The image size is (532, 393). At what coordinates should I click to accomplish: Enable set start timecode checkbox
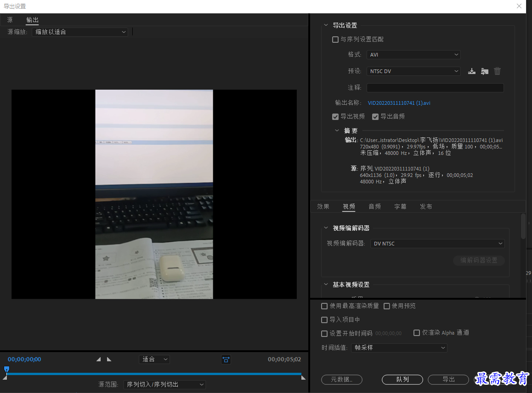324,334
